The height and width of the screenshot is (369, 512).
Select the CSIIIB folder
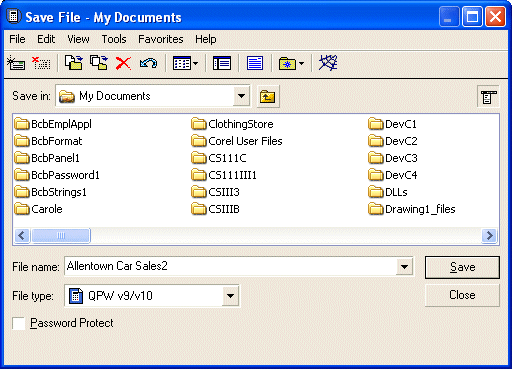coord(216,209)
